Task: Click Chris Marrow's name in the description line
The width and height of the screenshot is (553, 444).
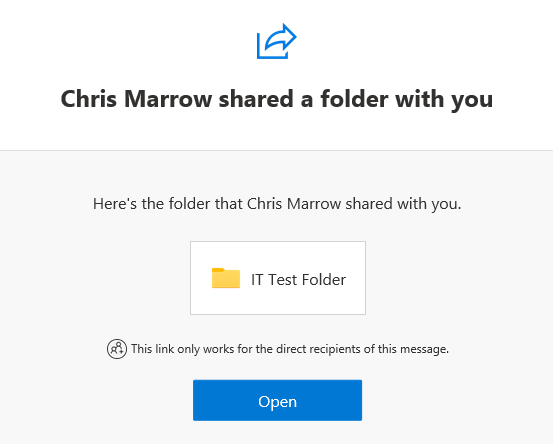Action: click(x=294, y=204)
